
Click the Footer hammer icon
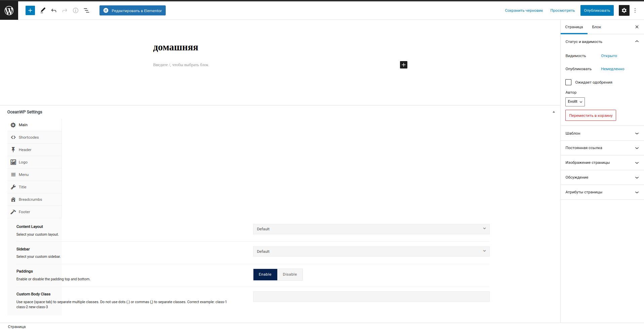[x=13, y=212]
